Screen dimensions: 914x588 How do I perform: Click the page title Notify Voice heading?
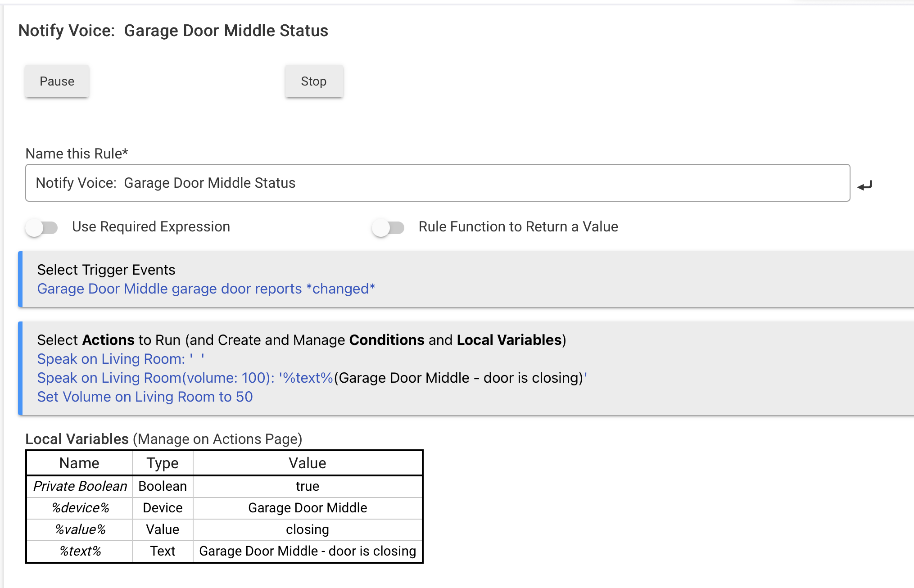click(173, 31)
